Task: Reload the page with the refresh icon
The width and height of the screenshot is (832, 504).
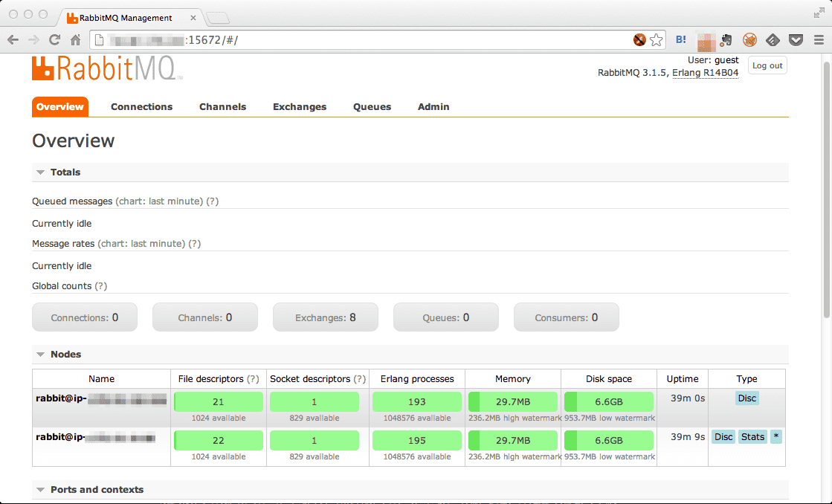Action: 54,40
